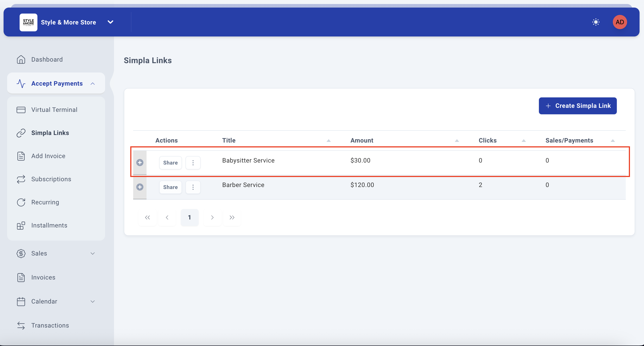This screenshot has height=346, width=644.
Task: Expand the Barber Service row plus icon
Action: [140, 187]
